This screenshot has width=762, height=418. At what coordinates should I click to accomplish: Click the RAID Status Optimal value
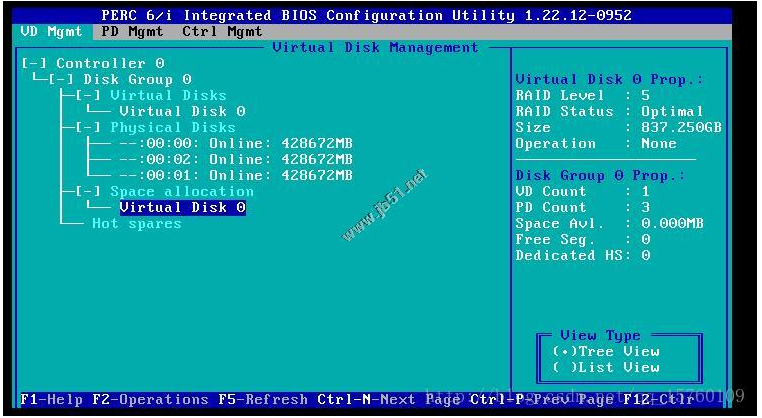pyautogui.click(x=672, y=112)
